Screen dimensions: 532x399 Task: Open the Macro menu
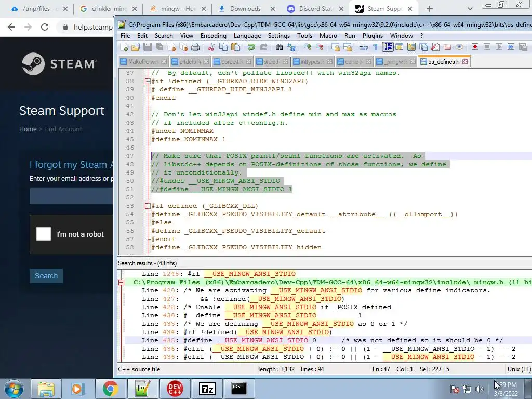pos(328,36)
